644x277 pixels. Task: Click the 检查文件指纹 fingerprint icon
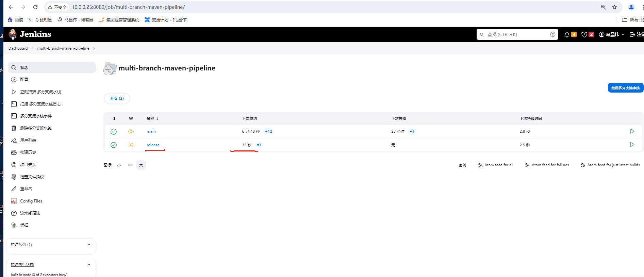pyautogui.click(x=14, y=177)
